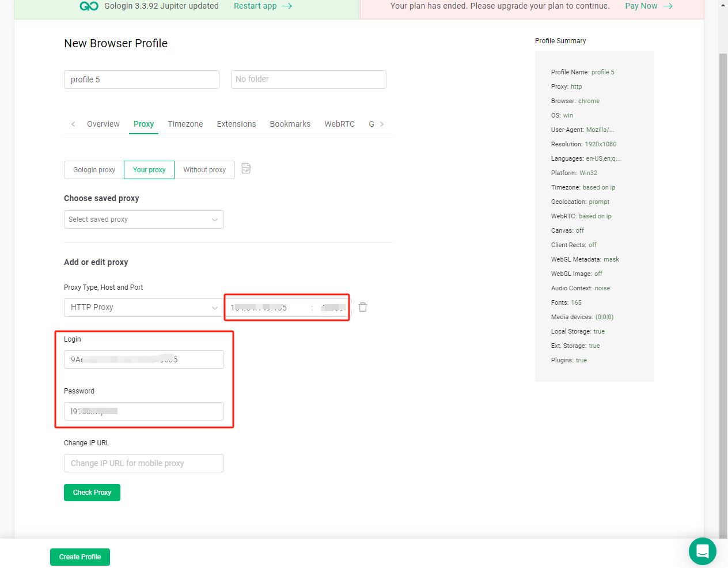Click the Pay Now link
The image size is (728, 568).
tap(641, 6)
